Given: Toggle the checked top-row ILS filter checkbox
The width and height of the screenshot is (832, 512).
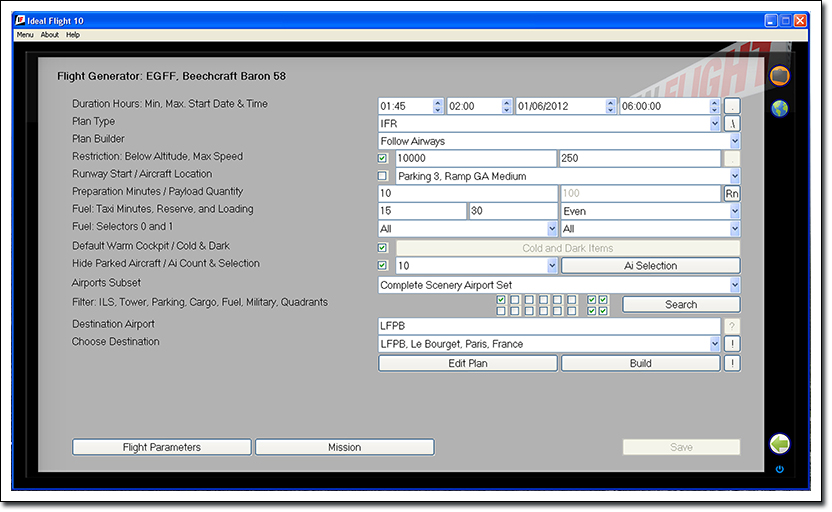Looking at the screenshot, I should (x=501, y=300).
